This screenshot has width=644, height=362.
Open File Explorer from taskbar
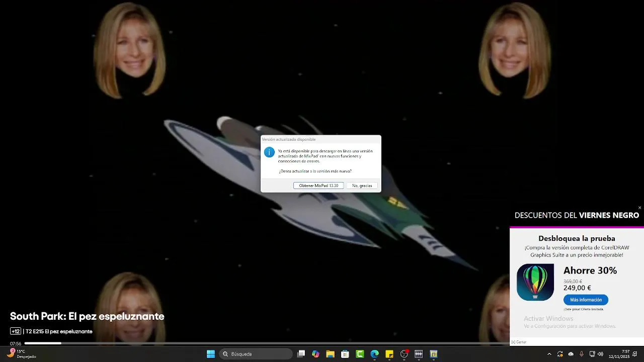coord(330,354)
